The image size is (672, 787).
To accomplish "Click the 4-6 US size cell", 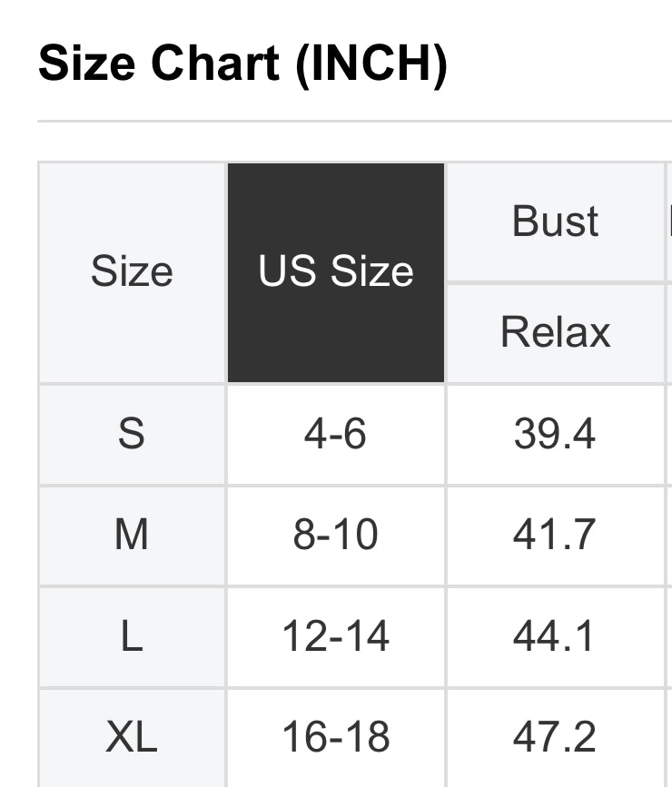I will click(336, 434).
